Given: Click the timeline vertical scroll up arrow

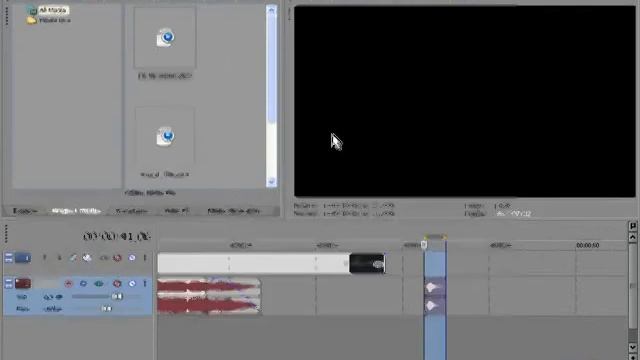Looking at the screenshot, I should [632, 237].
